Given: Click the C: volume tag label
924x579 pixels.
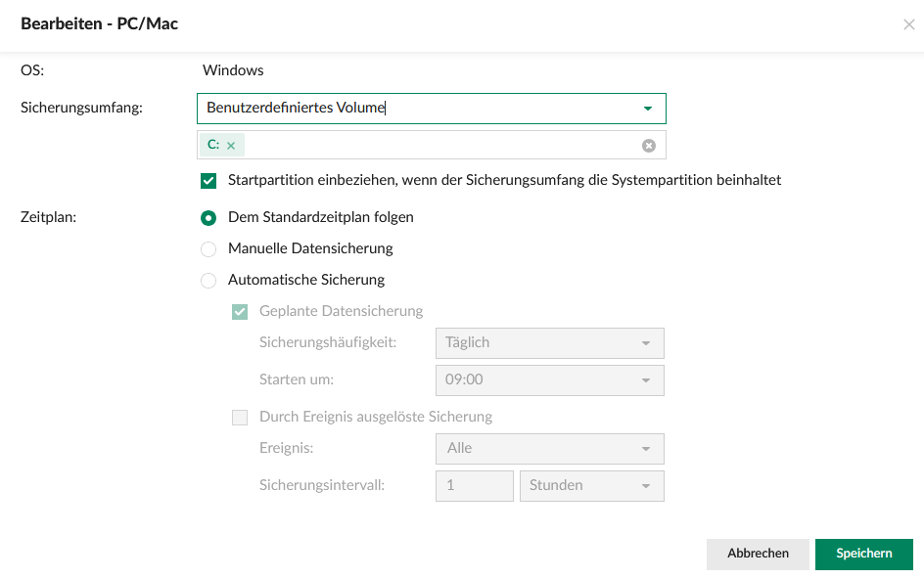Looking at the screenshot, I should point(213,145).
